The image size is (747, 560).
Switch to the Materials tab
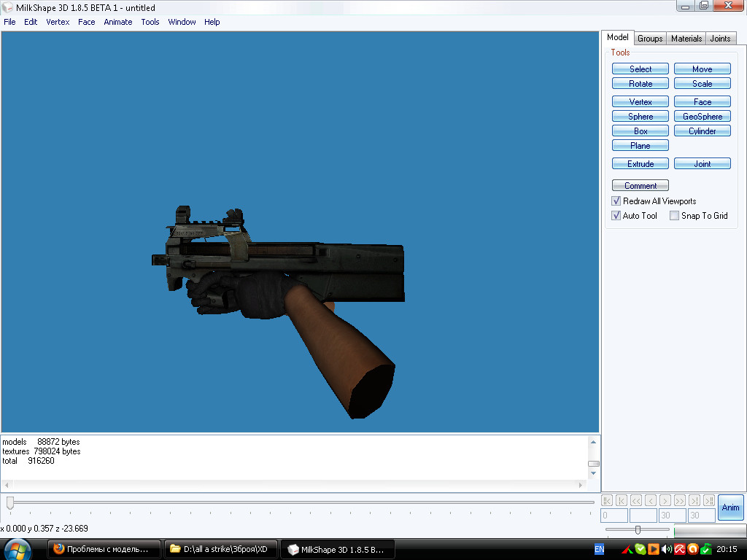686,39
